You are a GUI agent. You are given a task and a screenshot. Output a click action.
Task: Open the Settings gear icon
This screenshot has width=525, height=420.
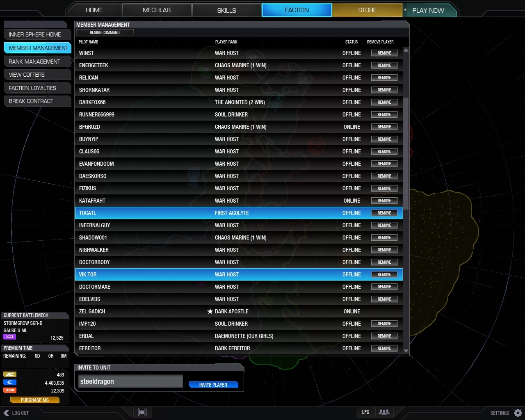[x=518, y=413]
